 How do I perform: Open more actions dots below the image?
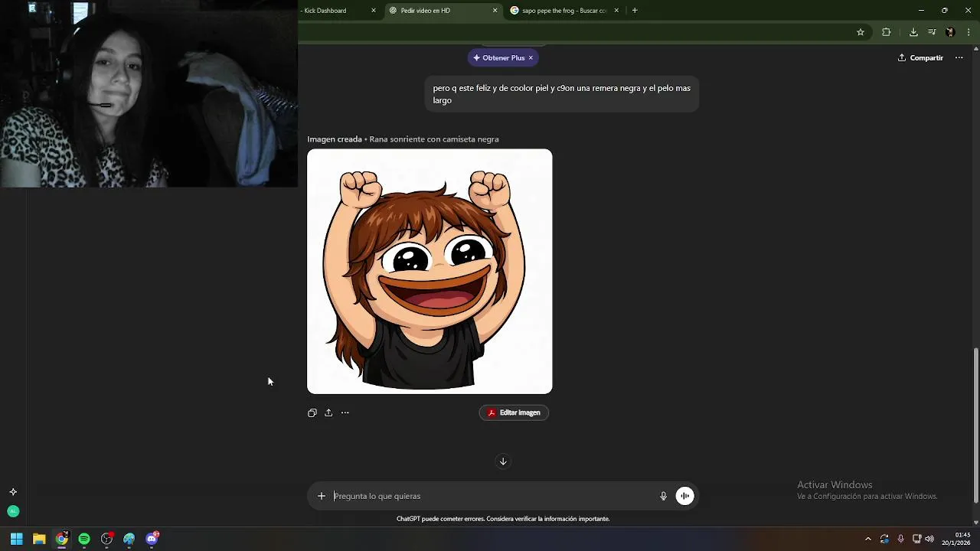345,412
